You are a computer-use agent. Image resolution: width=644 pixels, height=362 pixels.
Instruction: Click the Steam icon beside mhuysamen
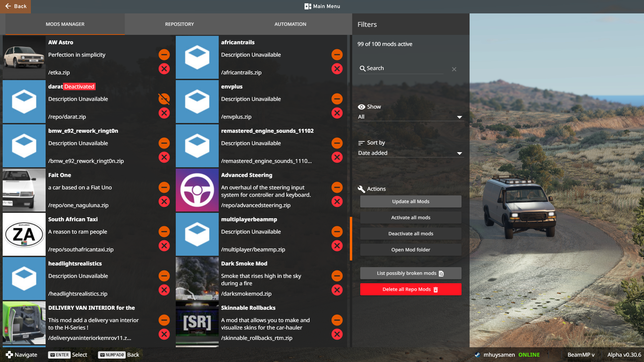[477, 355]
